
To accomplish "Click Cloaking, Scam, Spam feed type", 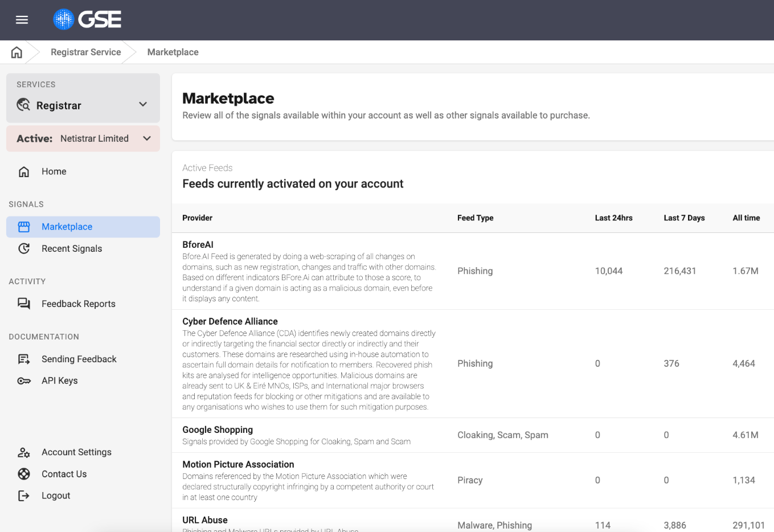I will (x=503, y=435).
